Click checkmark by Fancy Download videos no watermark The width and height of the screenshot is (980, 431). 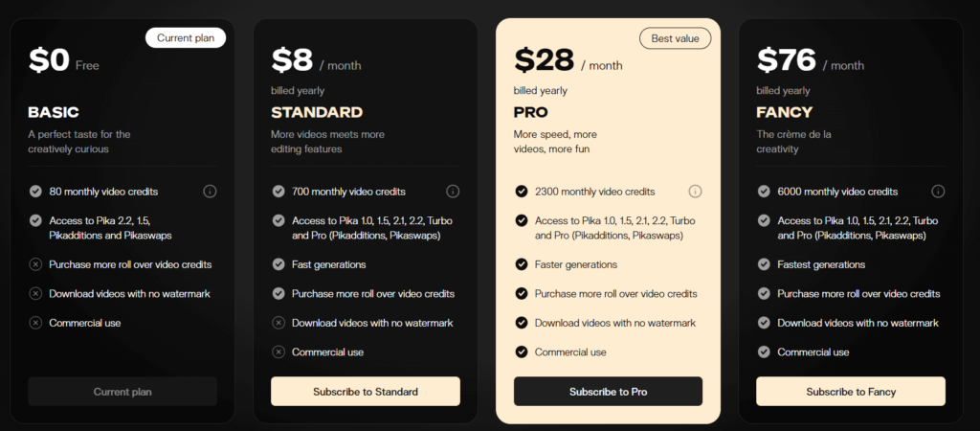coord(763,323)
